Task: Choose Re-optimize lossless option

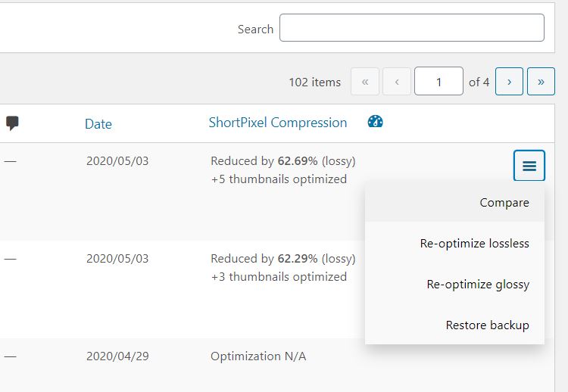Action: click(x=474, y=244)
